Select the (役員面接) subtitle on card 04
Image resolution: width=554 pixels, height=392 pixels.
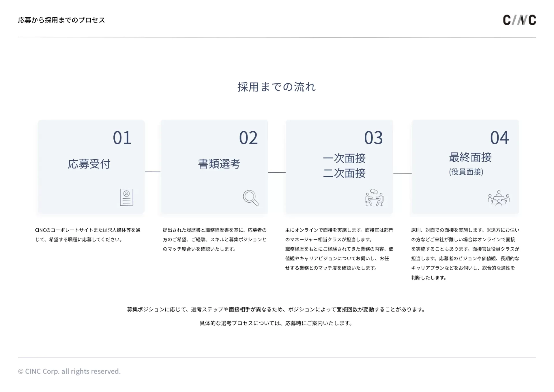click(465, 172)
